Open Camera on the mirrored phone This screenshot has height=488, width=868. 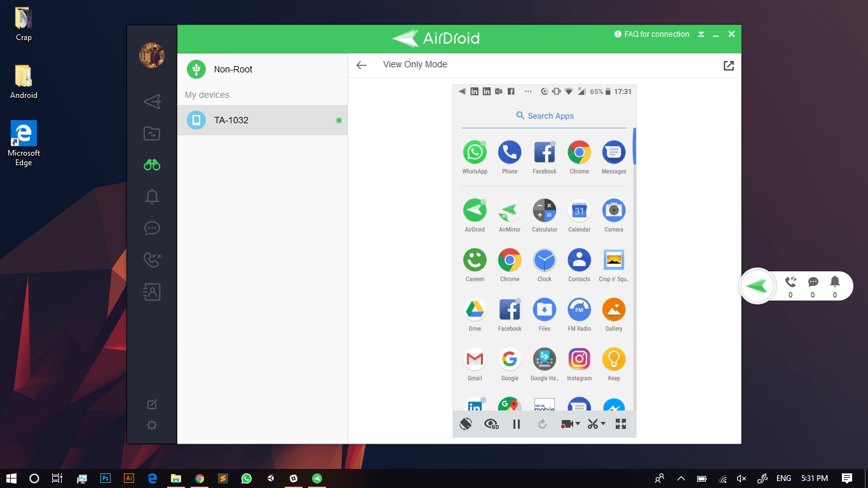614,215
